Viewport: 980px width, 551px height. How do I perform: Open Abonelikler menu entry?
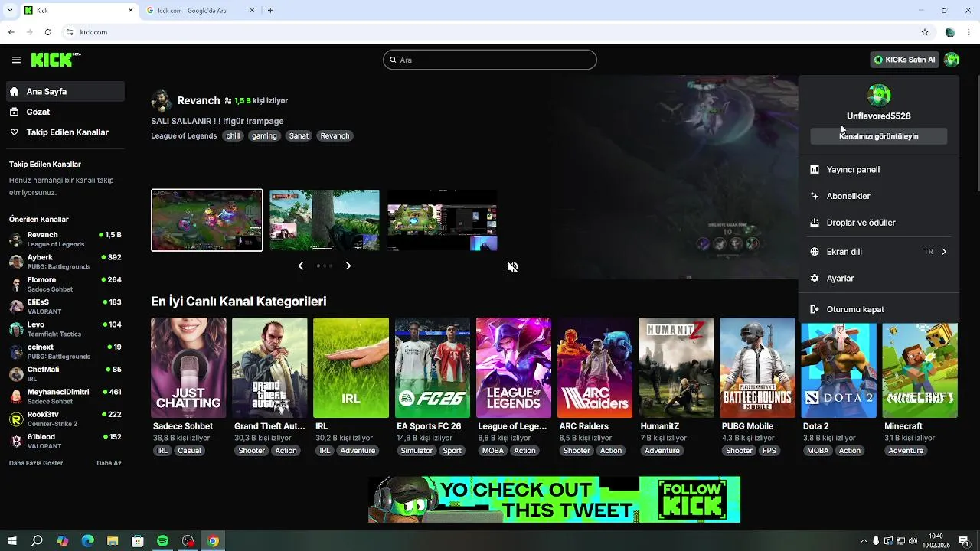879,196
